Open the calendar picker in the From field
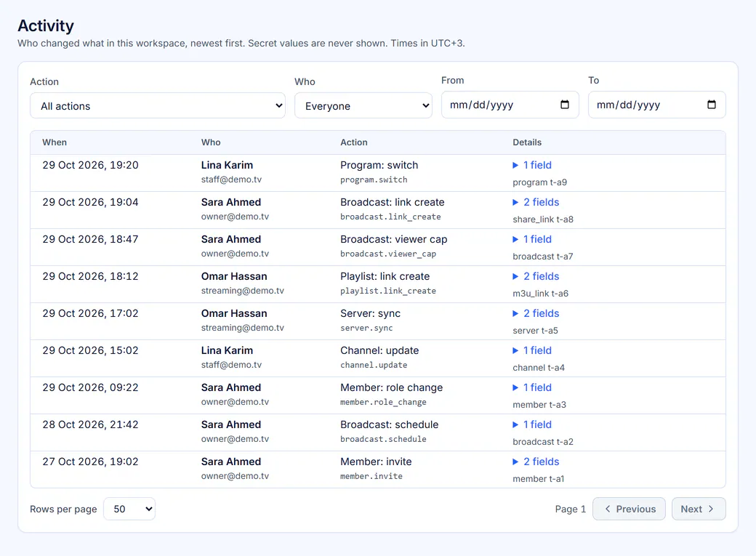 (565, 105)
